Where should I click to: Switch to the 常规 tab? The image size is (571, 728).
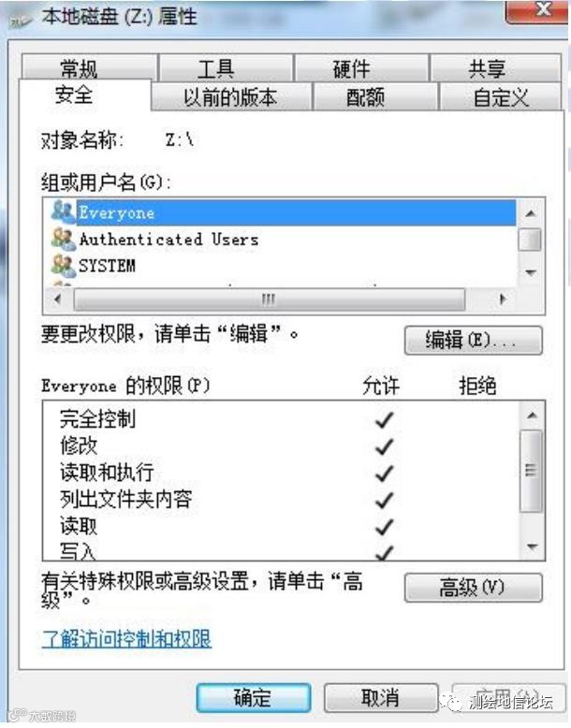tap(79, 68)
